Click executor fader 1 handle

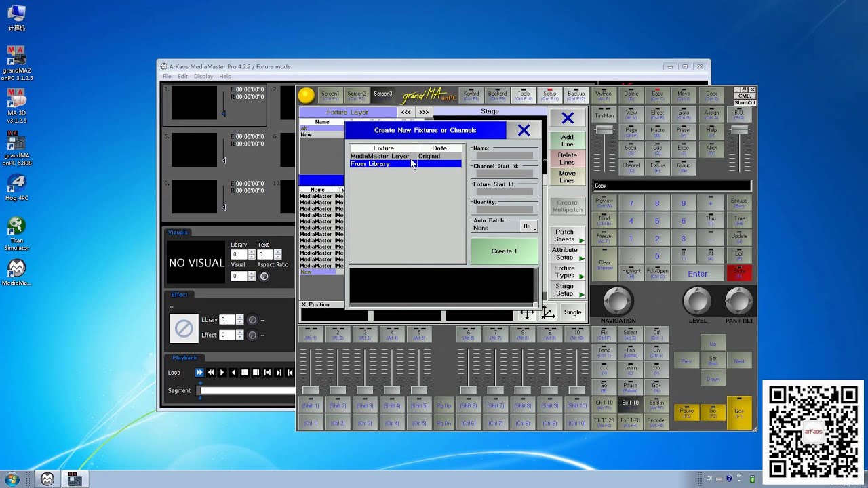click(311, 390)
